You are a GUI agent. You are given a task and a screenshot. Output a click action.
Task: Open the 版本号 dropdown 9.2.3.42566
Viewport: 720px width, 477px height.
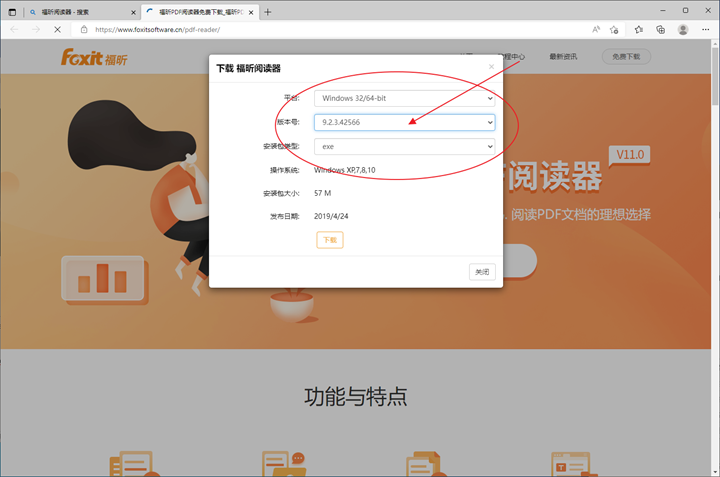[x=405, y=122]
